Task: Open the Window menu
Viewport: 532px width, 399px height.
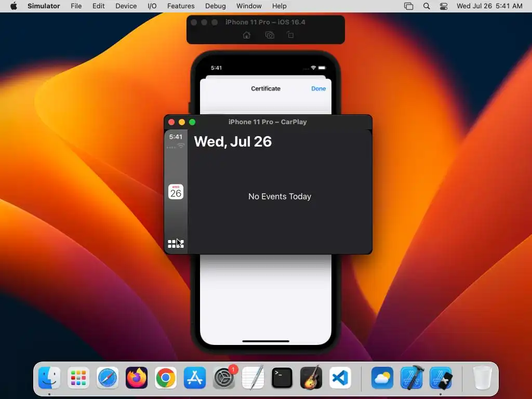Action: [249, 6]
